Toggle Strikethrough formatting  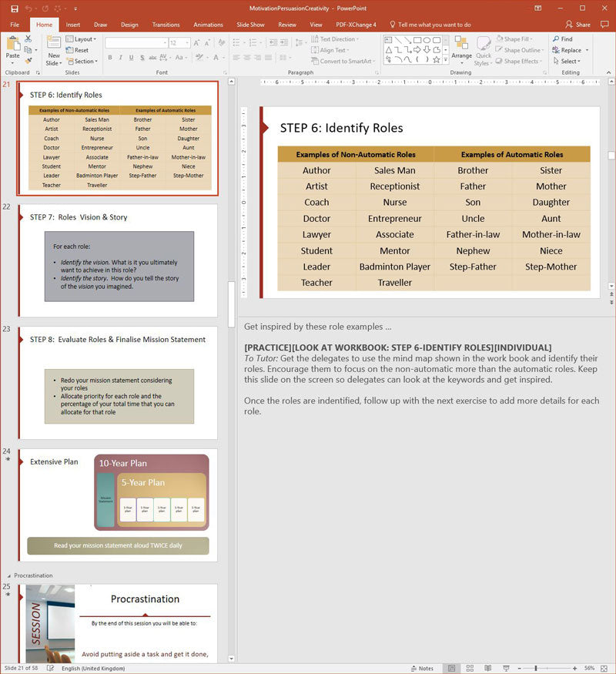point(152,57)
